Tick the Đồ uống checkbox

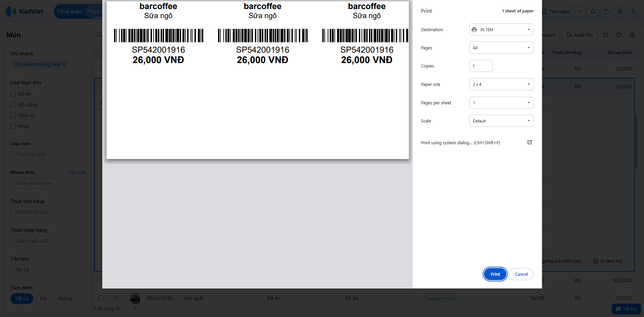tap(13, 105)
